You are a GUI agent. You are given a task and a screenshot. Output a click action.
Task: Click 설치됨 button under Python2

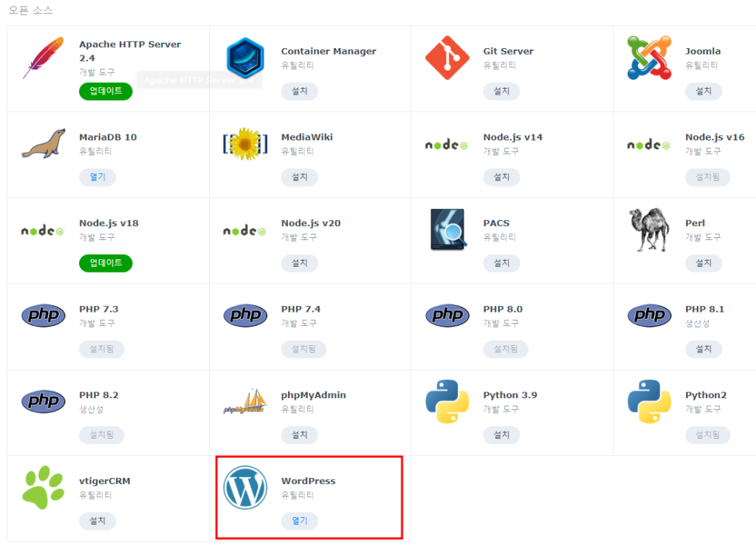708,435
